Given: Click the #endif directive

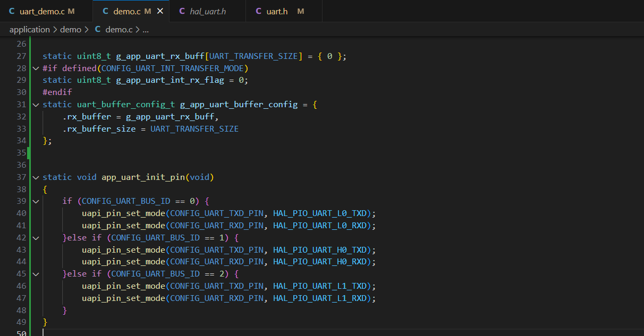Looking at the screenshot, I should point(57,92).
